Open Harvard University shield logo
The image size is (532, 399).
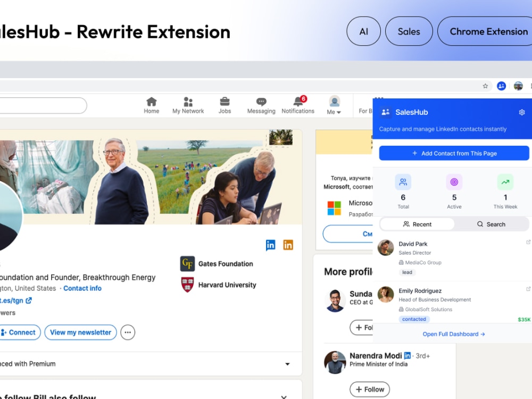(x=187, y=285)
